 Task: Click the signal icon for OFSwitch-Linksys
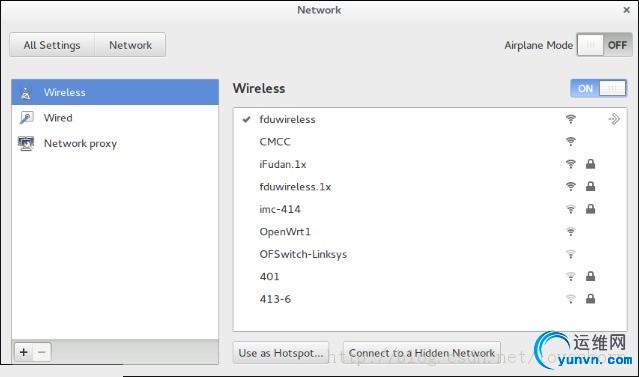point(571,254)
